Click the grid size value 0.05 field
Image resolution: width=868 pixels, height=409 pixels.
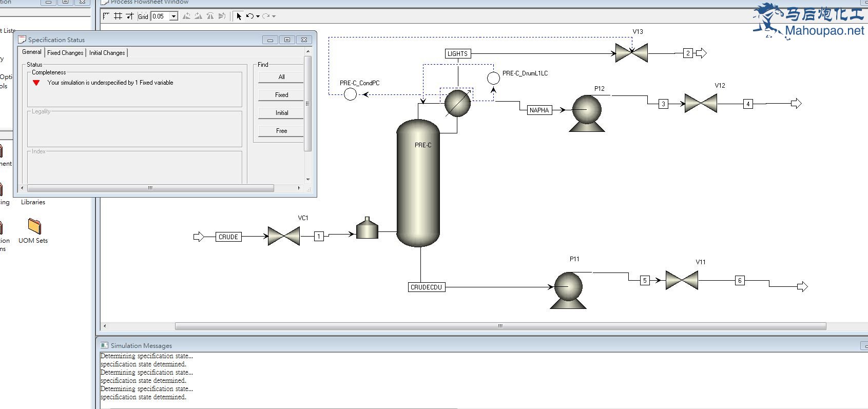coord(160,16)
